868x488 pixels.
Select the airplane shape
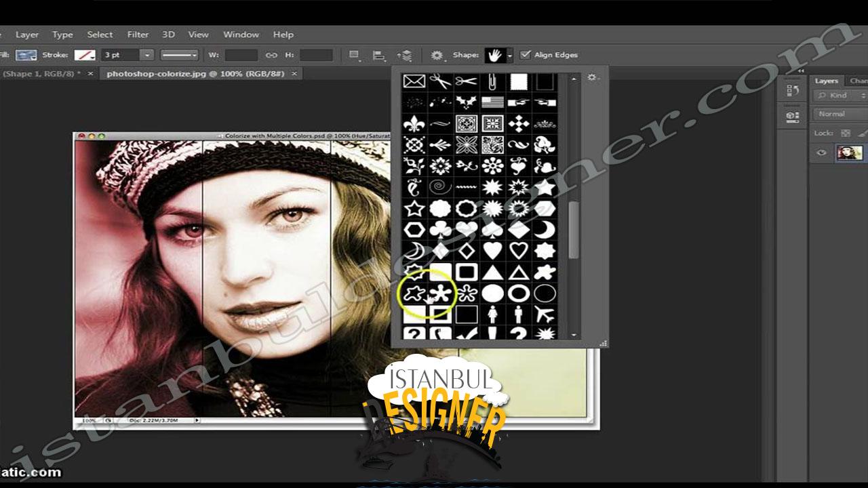click(x=545, y=314)
